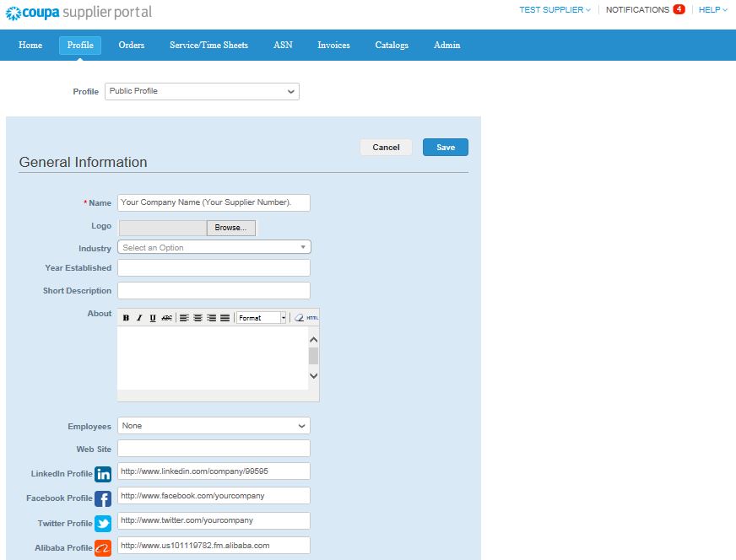736x560 pixels.
Task: Save the public profile
Action: tap(445, 148)
